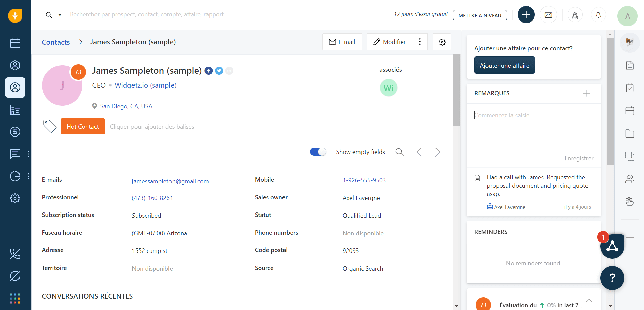Open the notifications bell icon
The image size is (644, 310).
598,15
